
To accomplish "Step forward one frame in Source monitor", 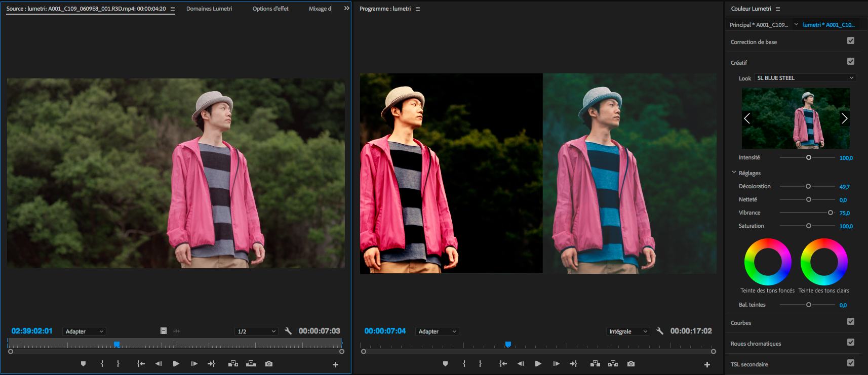I will pyautogui.click(x=194, y=364).
